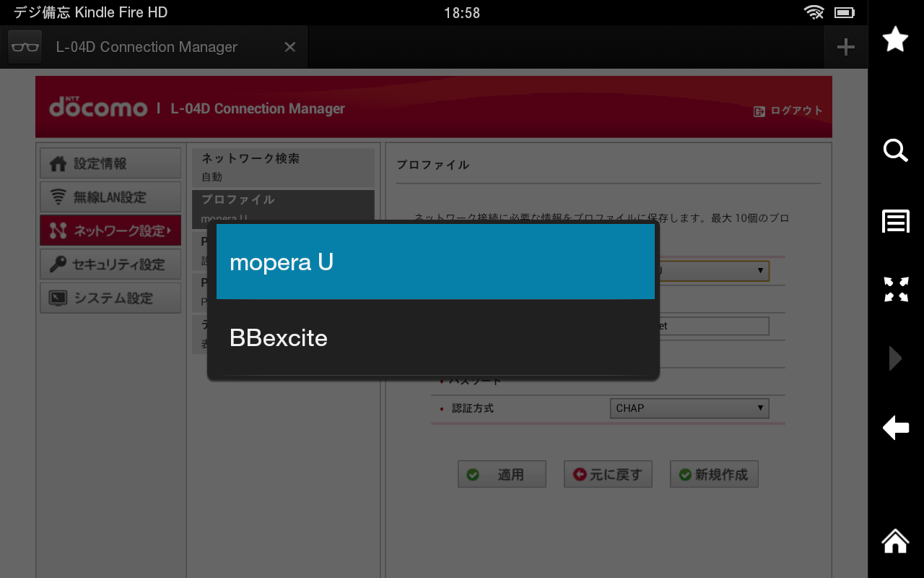This screenshot has width=924, height=578.
Task: Tap the 18:58 clock
Action: [462, 13]
